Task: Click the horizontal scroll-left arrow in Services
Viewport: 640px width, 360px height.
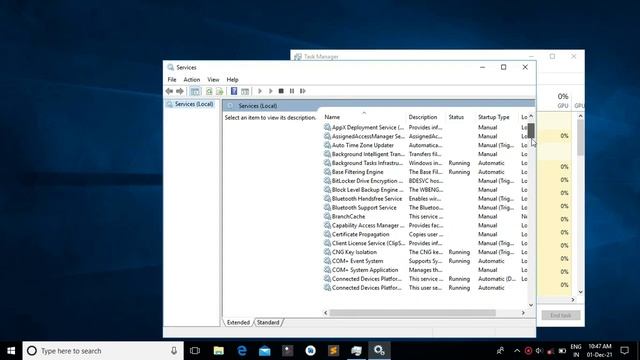Action: tap(326, 313)
